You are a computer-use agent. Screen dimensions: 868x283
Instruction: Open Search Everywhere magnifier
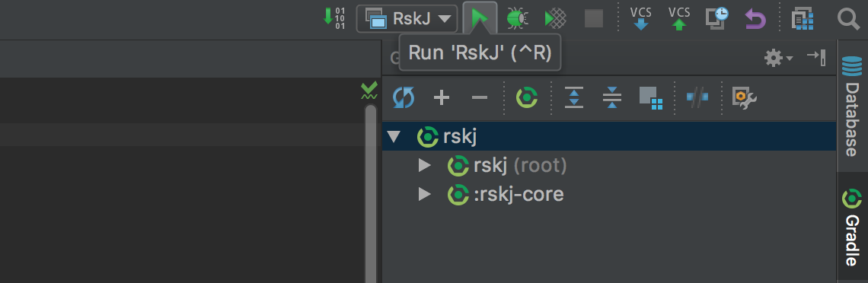click(847, 19)
